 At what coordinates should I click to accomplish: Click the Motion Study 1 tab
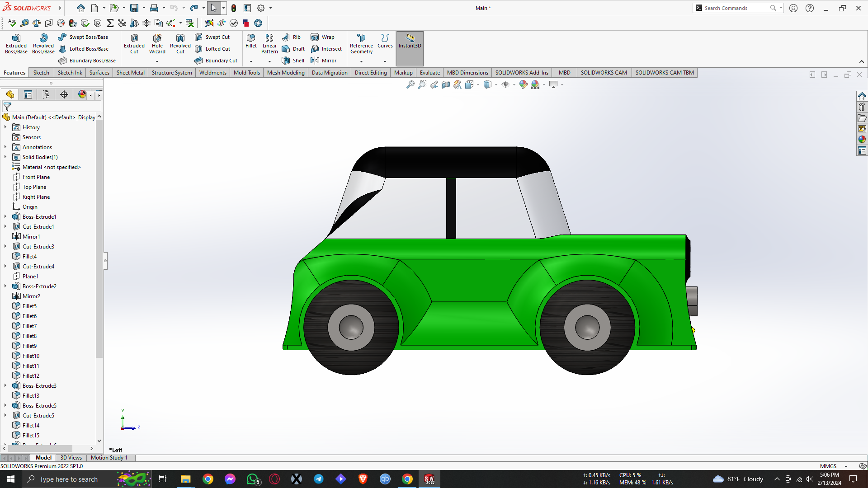tap(109, 458)
